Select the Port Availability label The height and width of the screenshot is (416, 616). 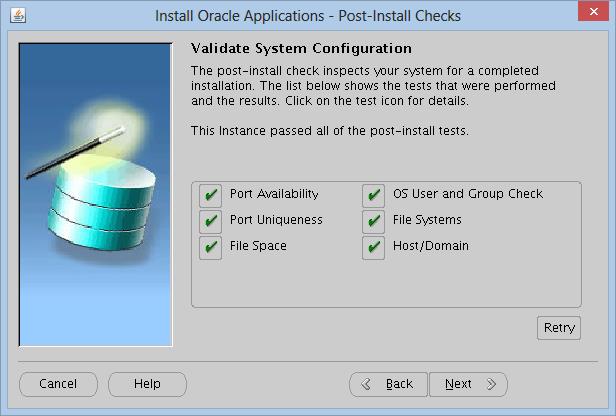274,194
